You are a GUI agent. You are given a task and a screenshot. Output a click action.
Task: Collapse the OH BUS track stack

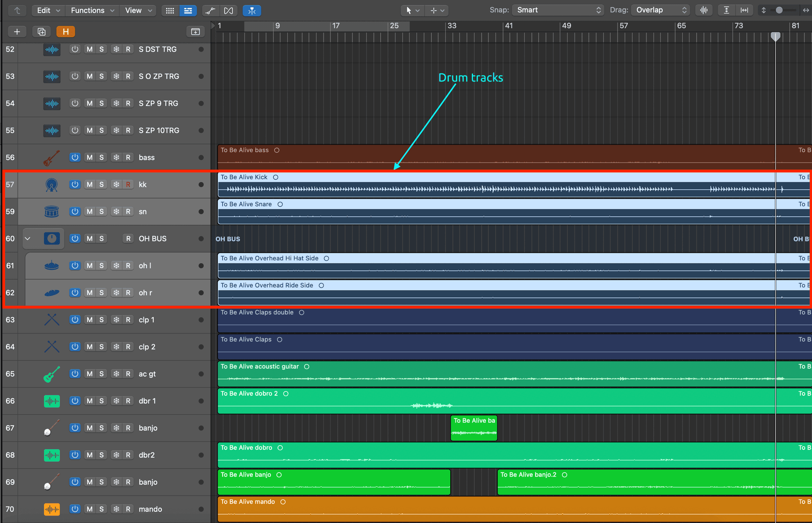click(x=27, y=239)
